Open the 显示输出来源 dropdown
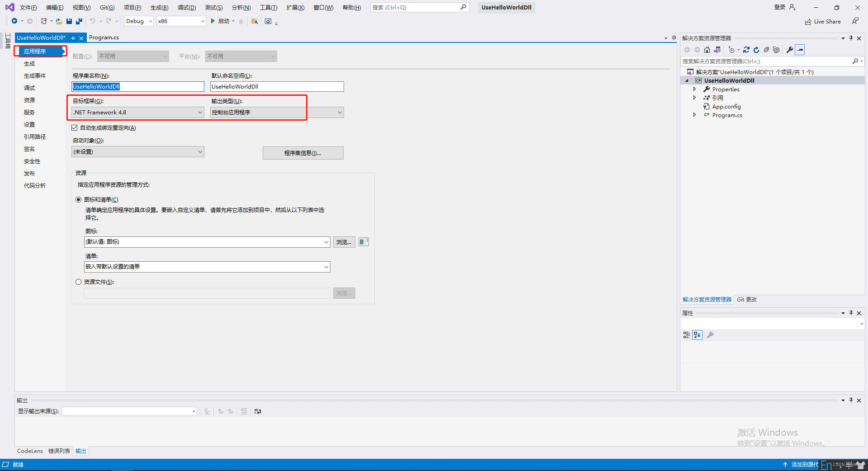This screenshot has height=471, width=868. point(129,411)
